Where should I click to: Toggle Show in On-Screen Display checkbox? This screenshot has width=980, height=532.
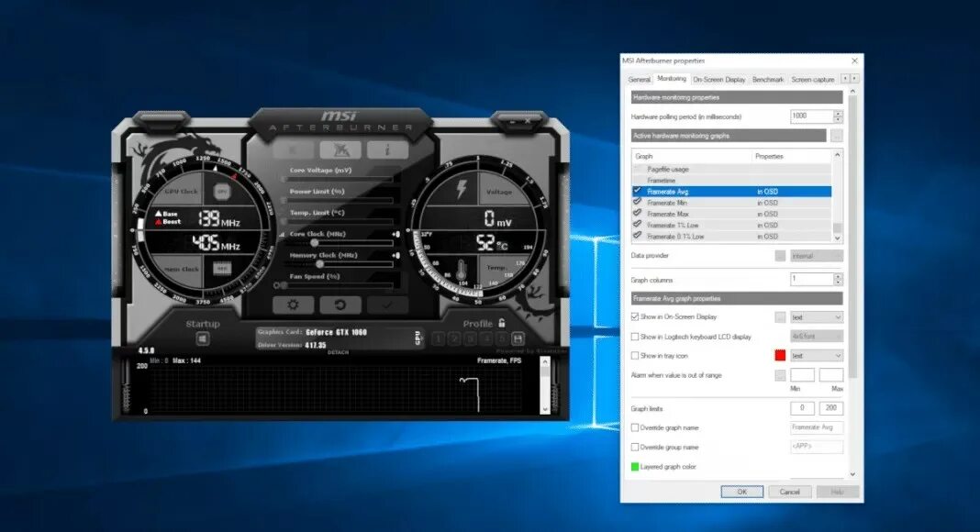[635, 317]
